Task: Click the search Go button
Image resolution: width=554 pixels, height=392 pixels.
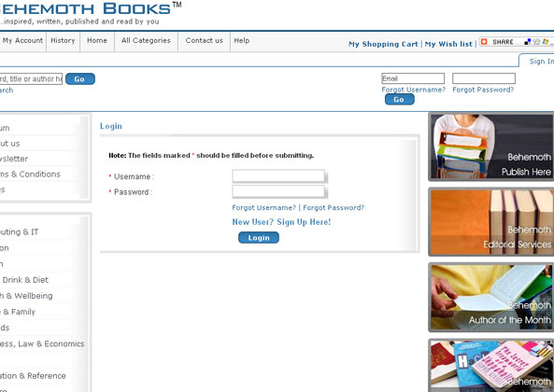Action: click(80, 79)
